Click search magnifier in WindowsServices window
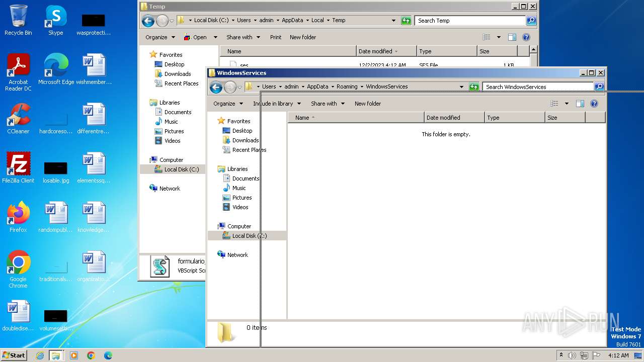The image size is (644, 362). (x=599, y=87)
